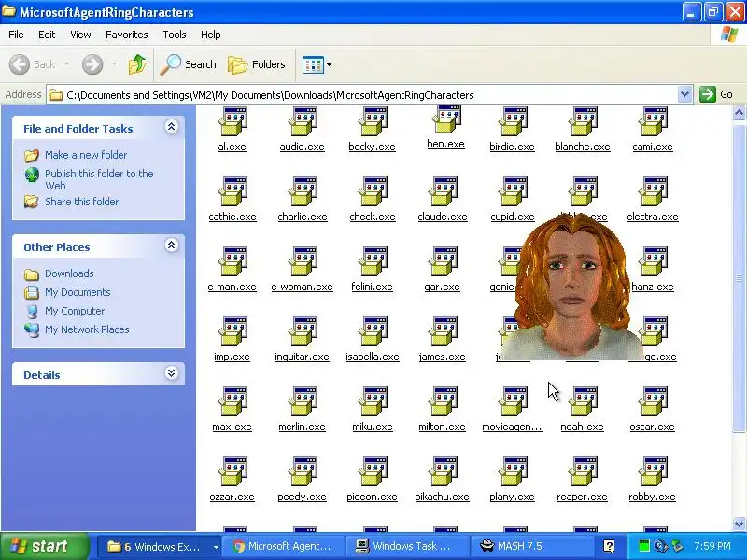Screen dimensions: 747x560
Task: Collapse the Other Places panel
Action: (x=172, y=245)
